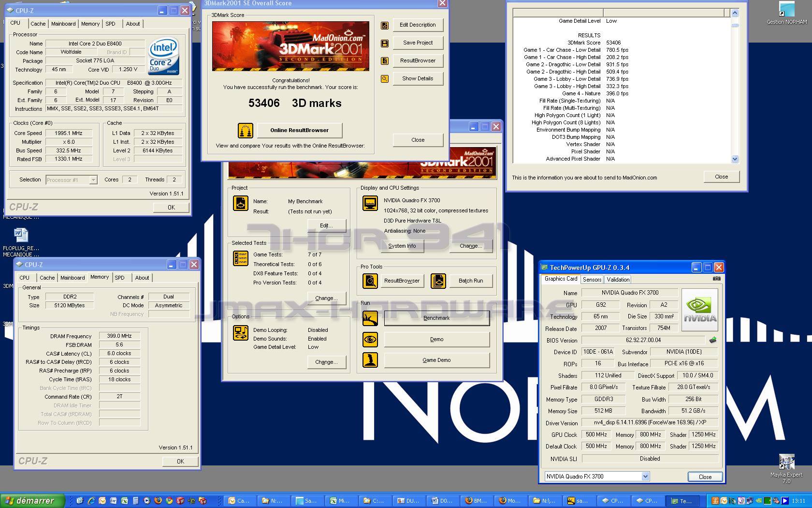The image size is (812, 508).
Task: Open About tab in the CPU-Z memory window
Action: [142, 278]
